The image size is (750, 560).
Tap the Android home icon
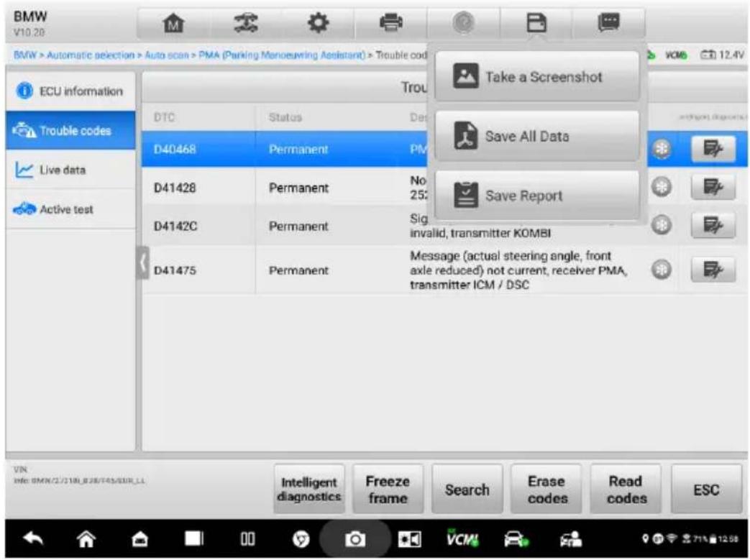(86, 539)
